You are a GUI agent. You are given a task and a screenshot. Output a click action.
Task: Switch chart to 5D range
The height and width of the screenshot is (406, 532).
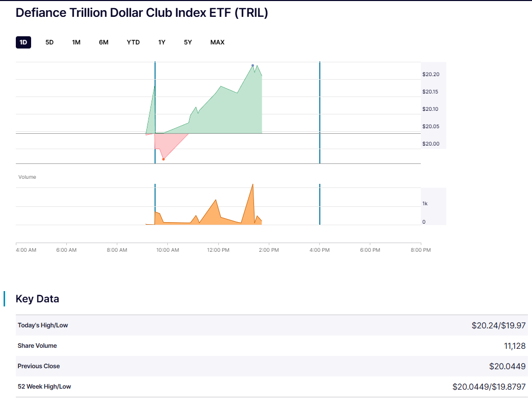pyautogui.click(x=49, y=42)
